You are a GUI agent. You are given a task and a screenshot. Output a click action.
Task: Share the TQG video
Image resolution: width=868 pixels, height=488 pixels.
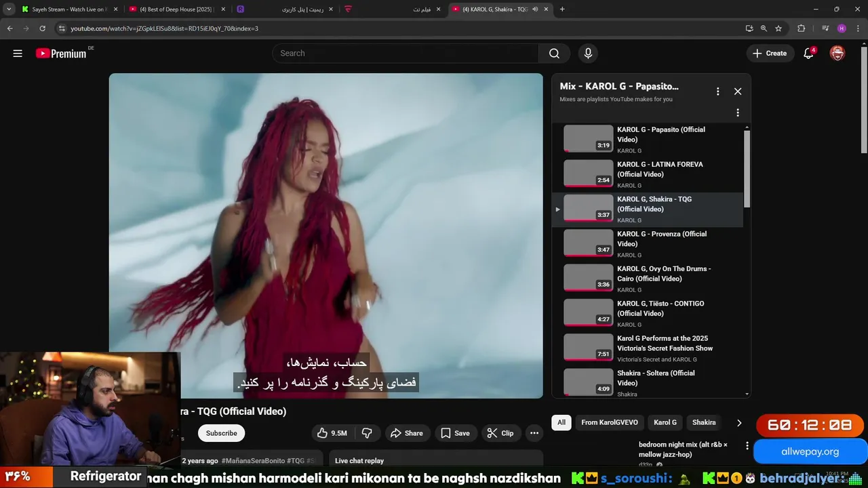click(406, 433)
